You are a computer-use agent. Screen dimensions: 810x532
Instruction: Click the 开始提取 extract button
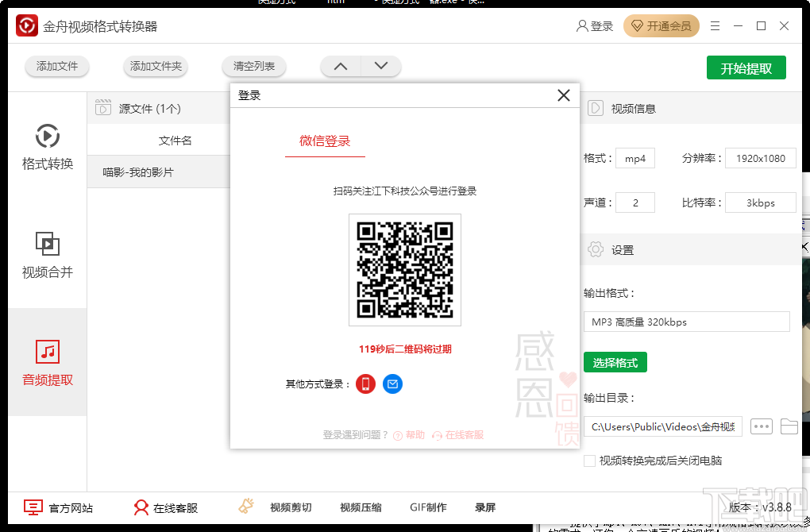[x=746, y=67]
